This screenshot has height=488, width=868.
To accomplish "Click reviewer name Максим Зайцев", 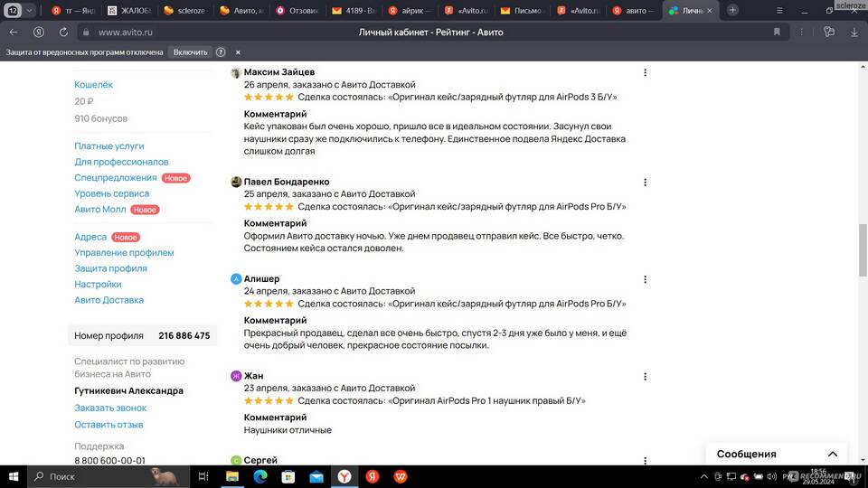I will tap(279, 72).
